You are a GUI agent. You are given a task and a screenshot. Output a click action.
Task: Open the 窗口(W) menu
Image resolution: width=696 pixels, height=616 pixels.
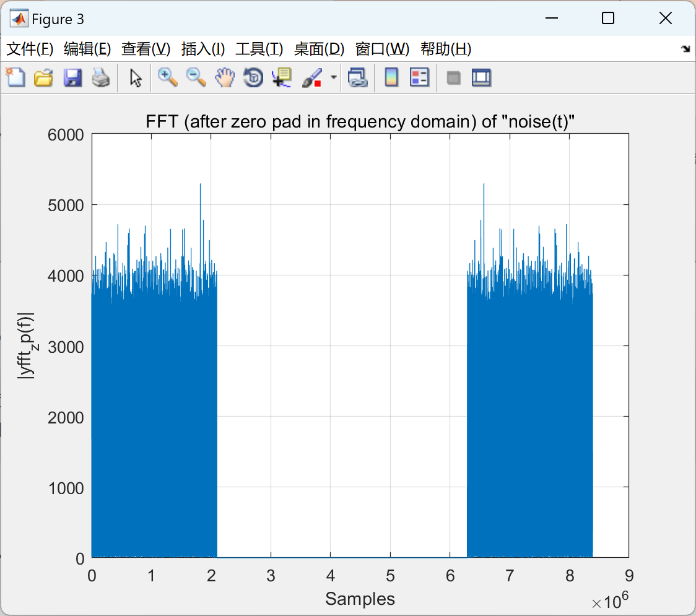[382, 49]
